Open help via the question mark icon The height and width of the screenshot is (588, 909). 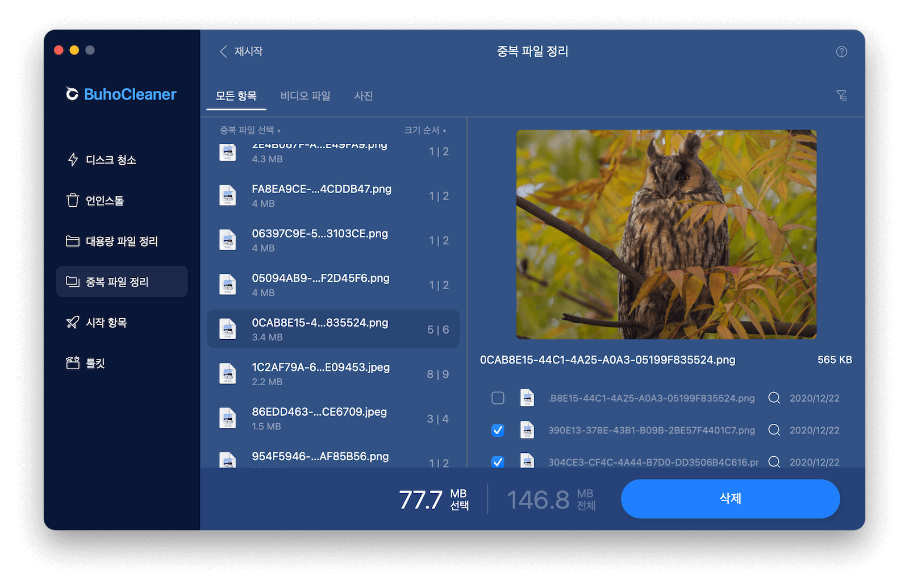(841, 52)
